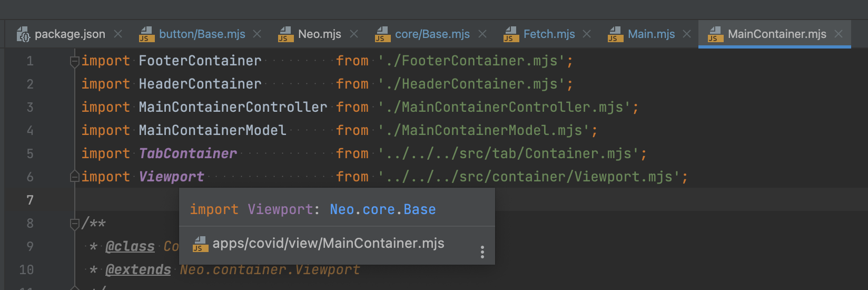868x290 pixels.
Task: Close the Fetch.mjs tab
Action: 587,34
